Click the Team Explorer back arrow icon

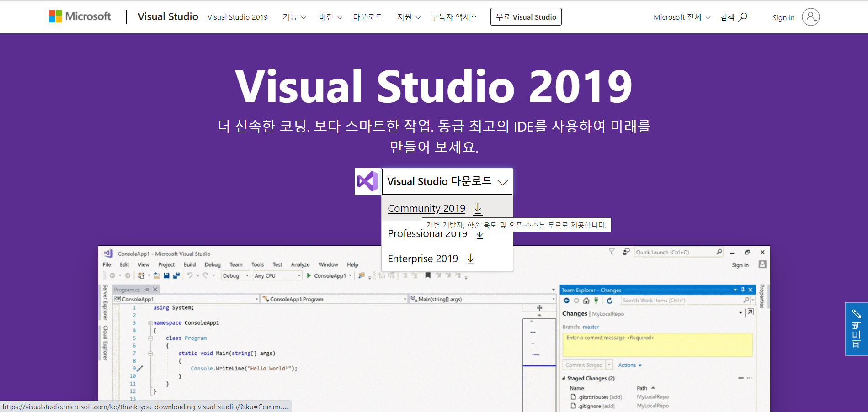pos(567,301)
